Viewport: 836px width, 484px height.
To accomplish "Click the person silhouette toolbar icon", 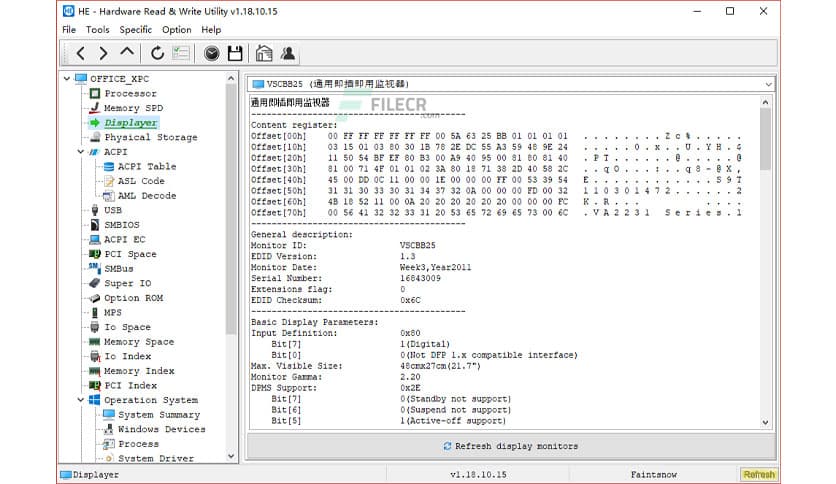I will click(288, 53).
